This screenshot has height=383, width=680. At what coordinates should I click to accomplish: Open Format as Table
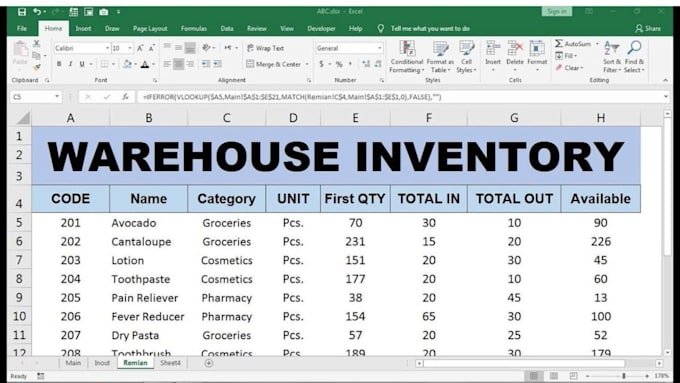coord(440,57)
